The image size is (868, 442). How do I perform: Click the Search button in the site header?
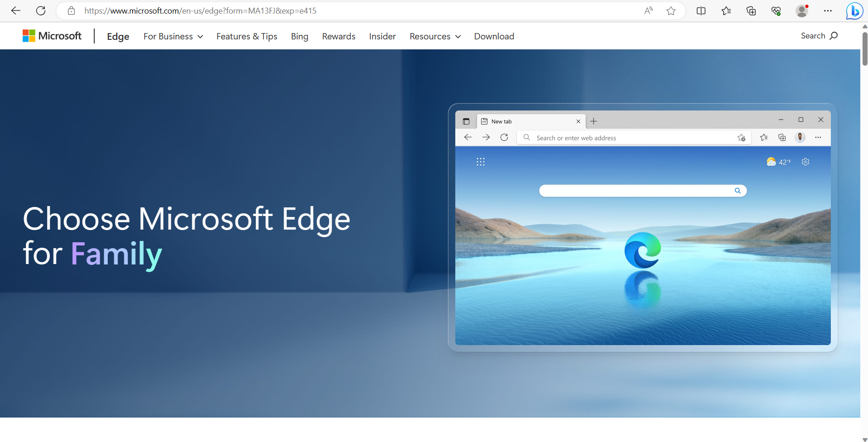click(x=819, y=36)
